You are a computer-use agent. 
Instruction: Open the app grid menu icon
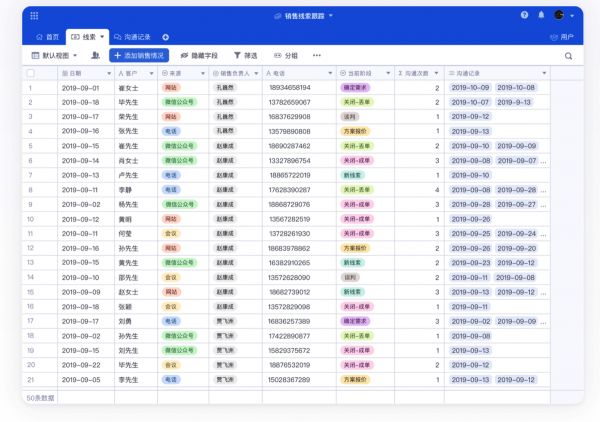tap(34, 16)
